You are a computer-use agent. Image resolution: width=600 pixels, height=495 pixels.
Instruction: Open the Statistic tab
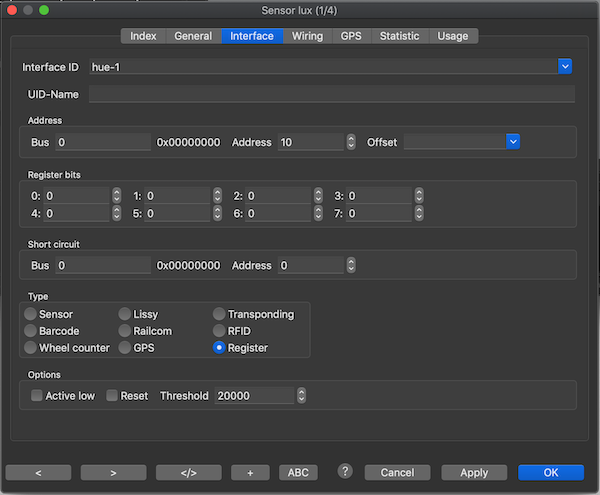[x=399, y=36]
